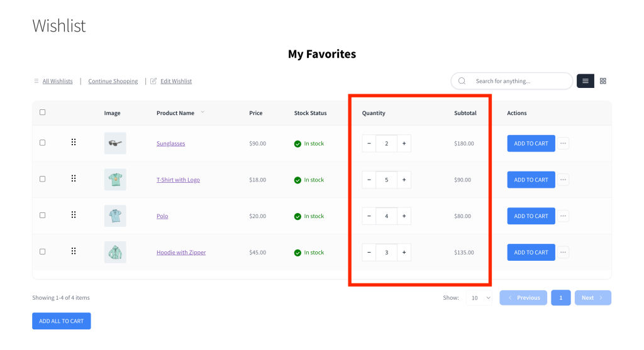The image size is (644, 350).
Task: Tick the checkbox for Sunglasses
Action: 42,143
